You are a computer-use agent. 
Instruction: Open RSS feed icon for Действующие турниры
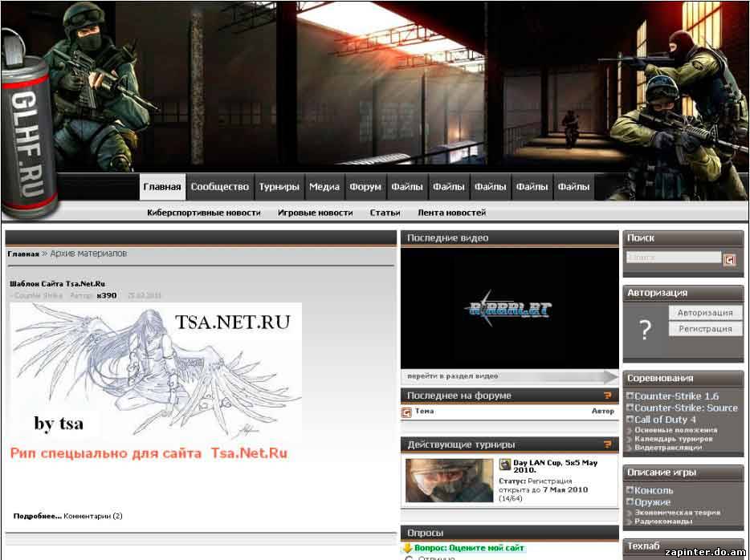[x=607, y=444]
